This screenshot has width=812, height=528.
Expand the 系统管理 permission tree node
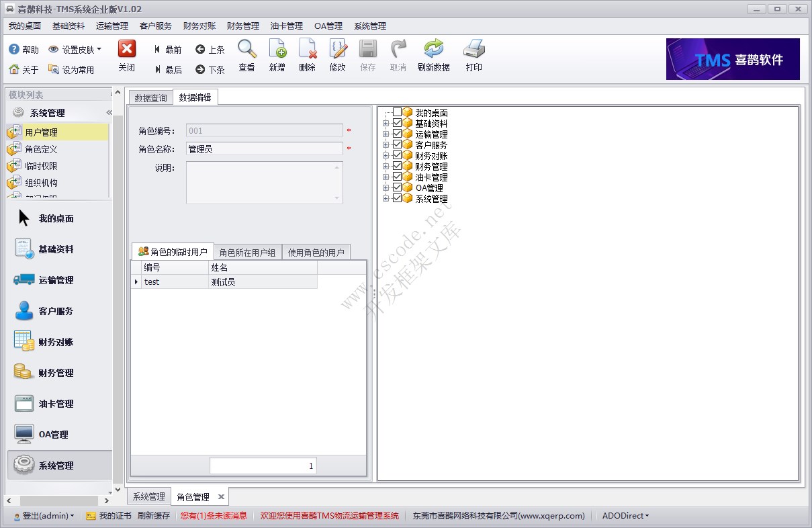click(386, 199)
